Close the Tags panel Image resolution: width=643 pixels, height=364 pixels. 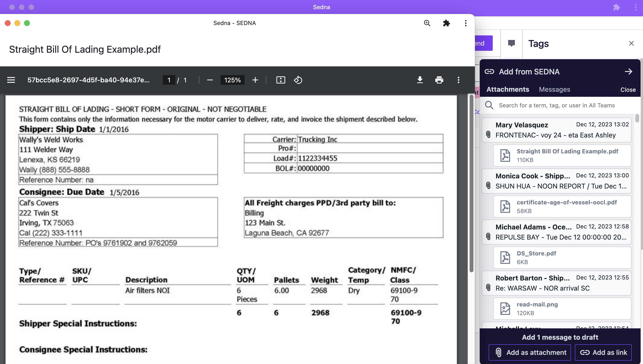pos(631,43)
